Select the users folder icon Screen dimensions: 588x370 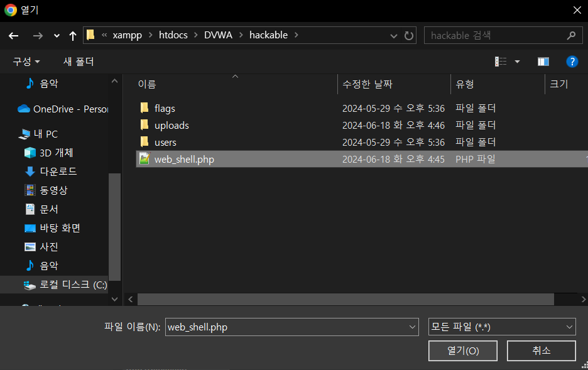coord(144,142)
